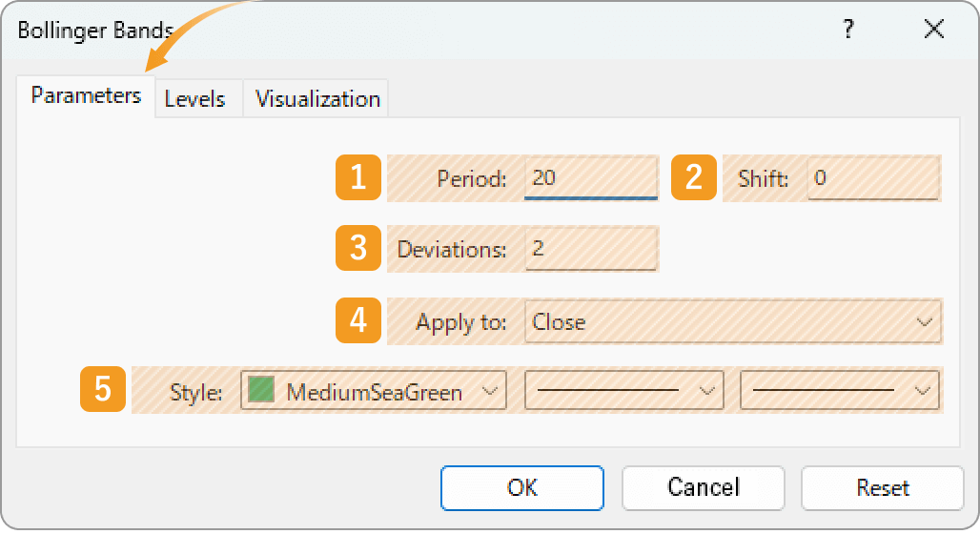Screen dimensions: 980x534
Task: Click the orange number 1 badge
Action: (x=358, y=177)
